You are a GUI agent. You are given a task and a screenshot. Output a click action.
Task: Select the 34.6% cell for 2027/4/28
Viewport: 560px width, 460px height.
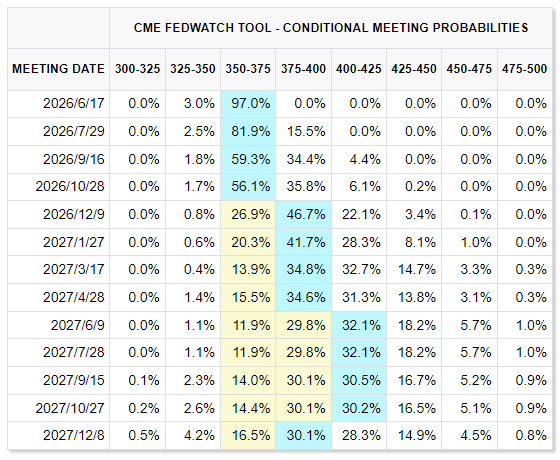[304, 298]
